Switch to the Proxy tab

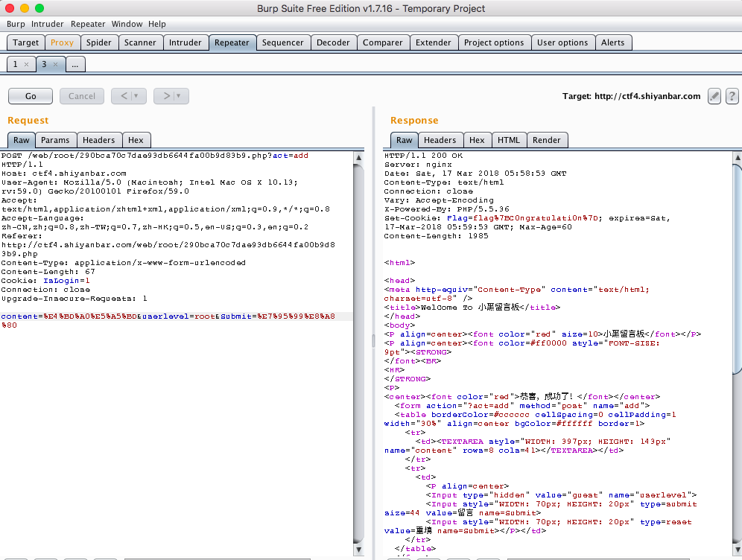(x=62, y=42)
